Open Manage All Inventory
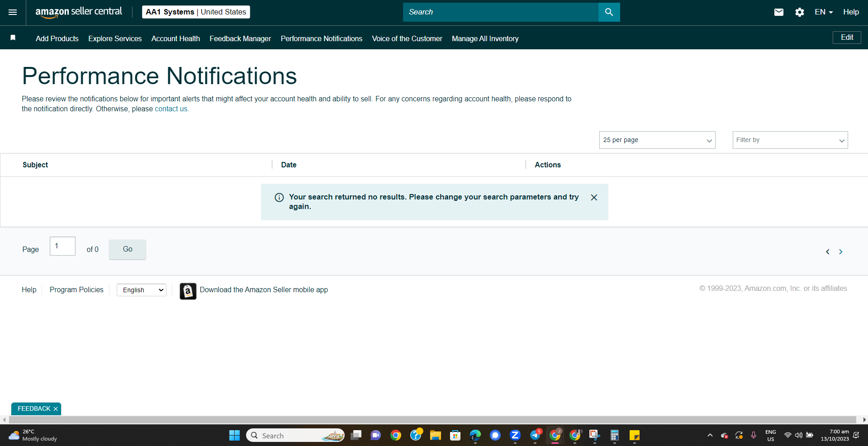Image resolution: width=868 pixels, height=446 pixels. coord(485,38)
